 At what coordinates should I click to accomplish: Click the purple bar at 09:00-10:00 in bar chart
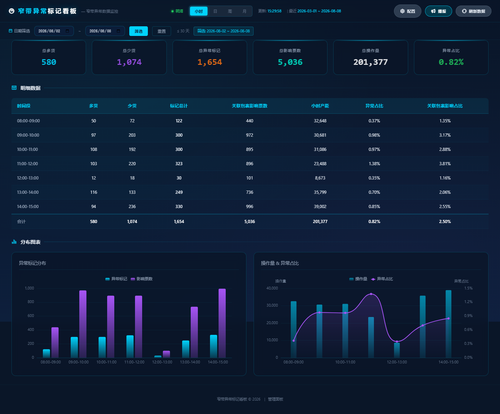(83, 324)
